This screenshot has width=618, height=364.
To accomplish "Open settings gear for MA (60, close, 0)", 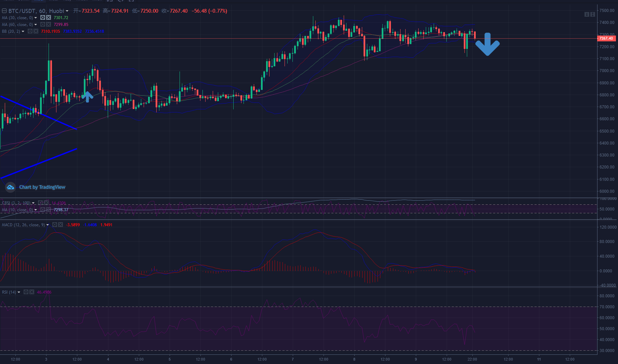I will click(43, 24).
